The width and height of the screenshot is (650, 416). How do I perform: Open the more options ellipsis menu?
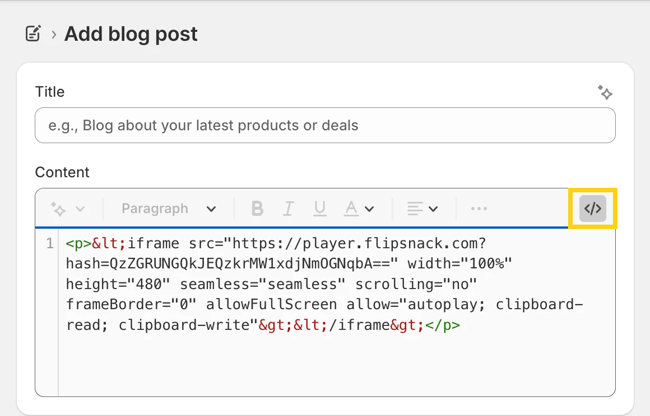[479, 209]
